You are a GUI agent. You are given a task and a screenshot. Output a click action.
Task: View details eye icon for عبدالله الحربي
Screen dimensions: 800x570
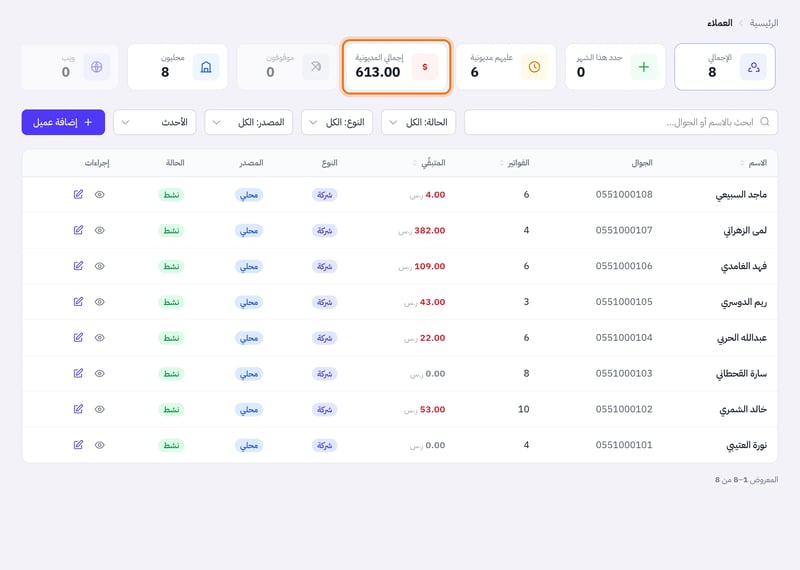(99, 337)
